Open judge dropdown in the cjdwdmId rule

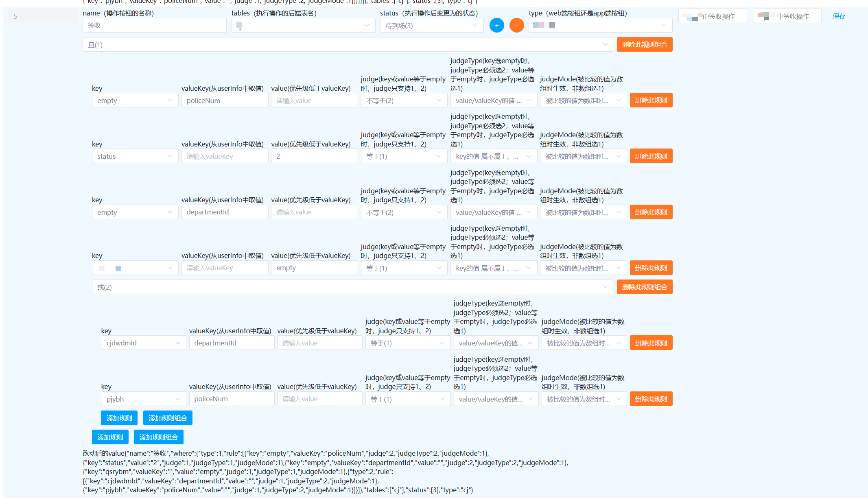(407, 343)
